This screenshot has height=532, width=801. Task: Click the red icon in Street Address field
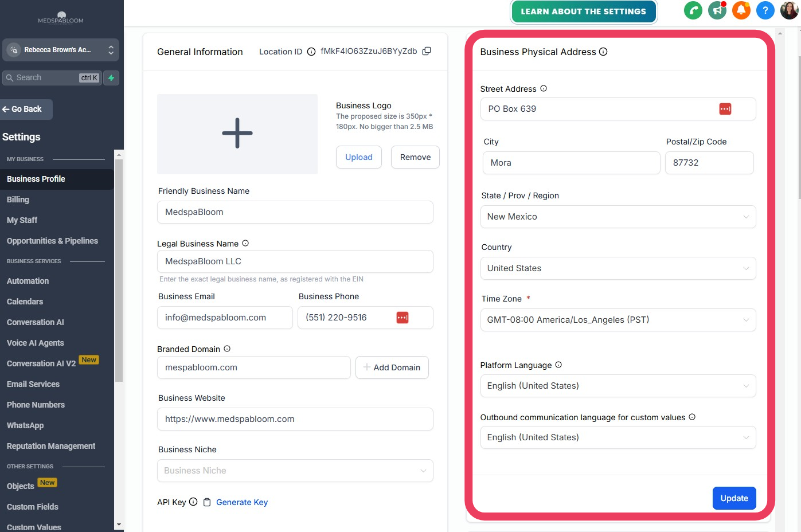(725, 109)
